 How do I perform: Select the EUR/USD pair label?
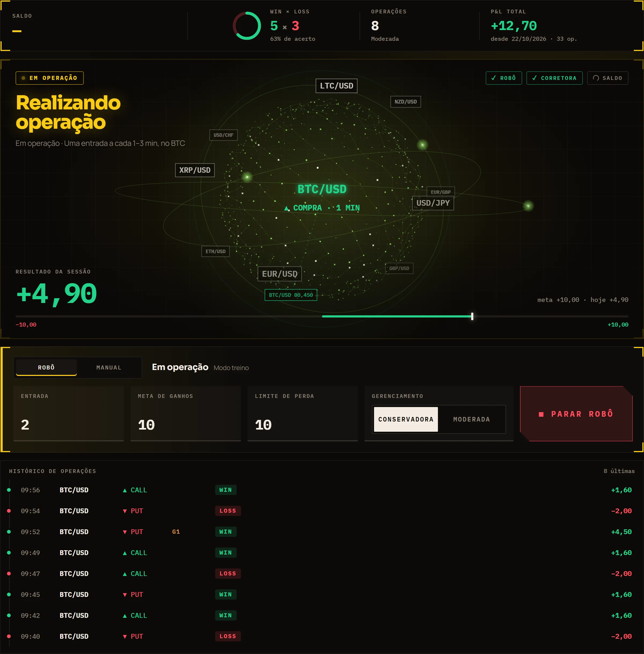(x=280, y=274)
